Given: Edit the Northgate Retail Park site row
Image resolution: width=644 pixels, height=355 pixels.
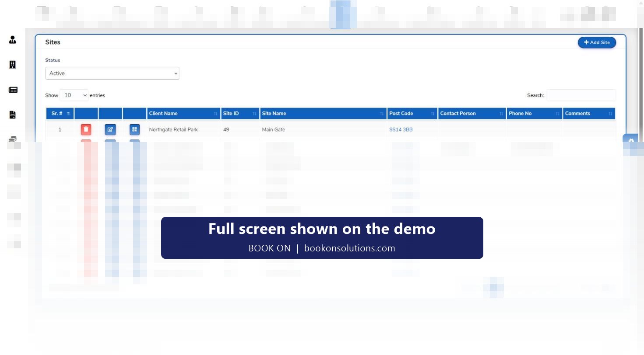Looking at the screenshot, I should 110,129.
